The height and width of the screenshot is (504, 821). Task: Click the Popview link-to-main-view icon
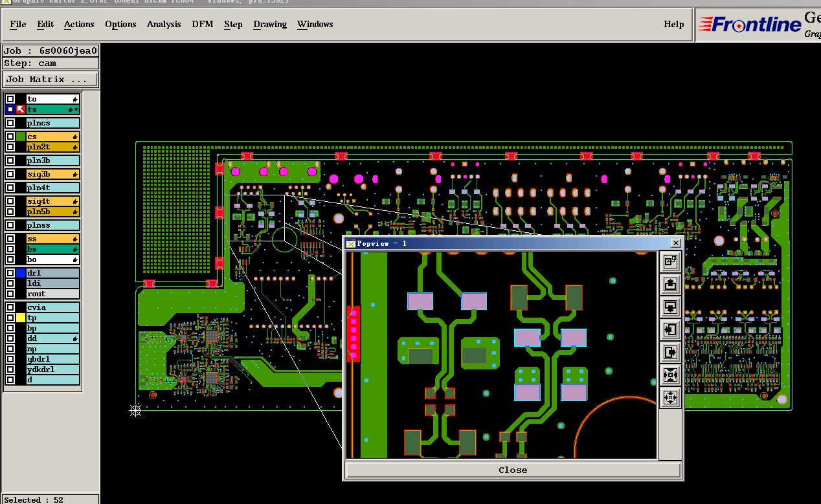point(670,261)
